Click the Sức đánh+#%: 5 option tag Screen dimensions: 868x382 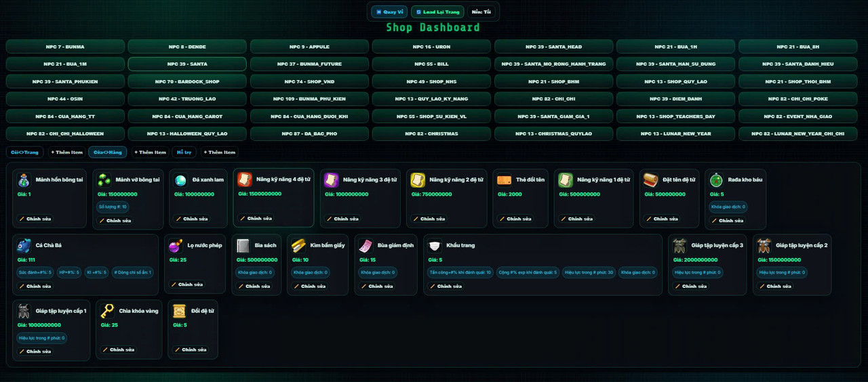(35, 273)
